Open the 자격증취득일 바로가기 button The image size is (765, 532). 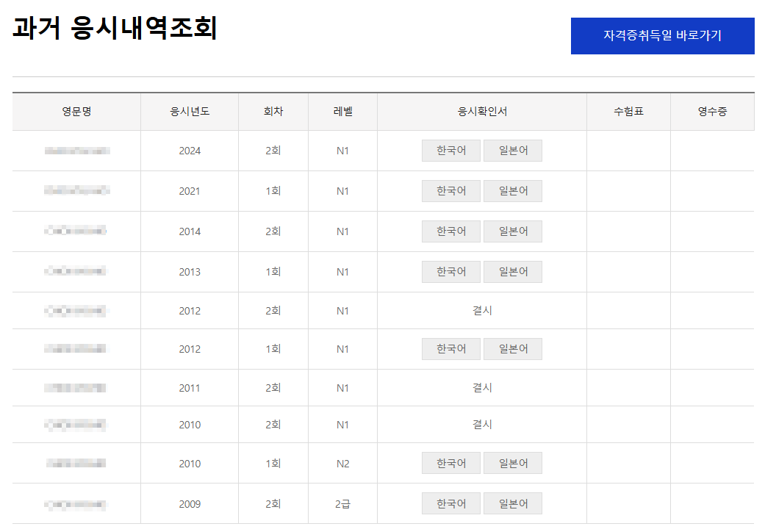[662, 35]
